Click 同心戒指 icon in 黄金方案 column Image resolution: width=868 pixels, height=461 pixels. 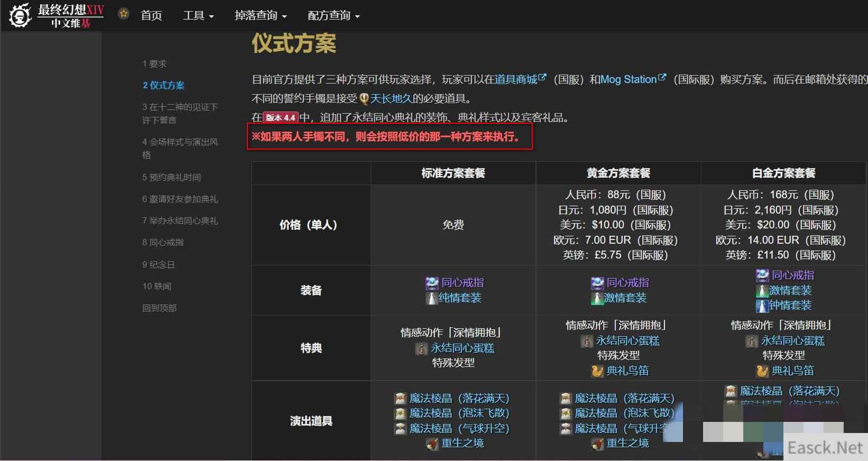point(597,283)
